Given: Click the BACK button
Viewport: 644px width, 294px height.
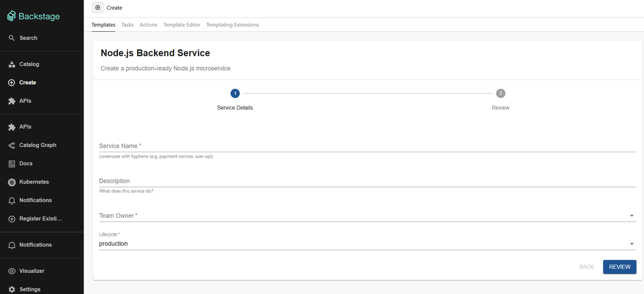Looking at the screenshot, I should click(587, 267).
